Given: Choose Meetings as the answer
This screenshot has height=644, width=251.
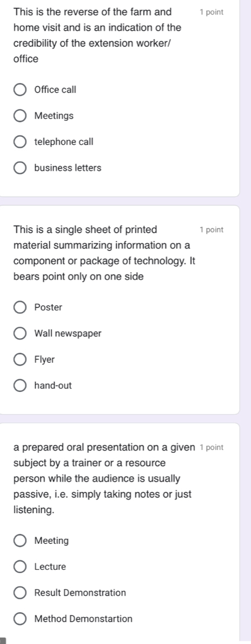Looking at the screenshot, I should 20,116.
